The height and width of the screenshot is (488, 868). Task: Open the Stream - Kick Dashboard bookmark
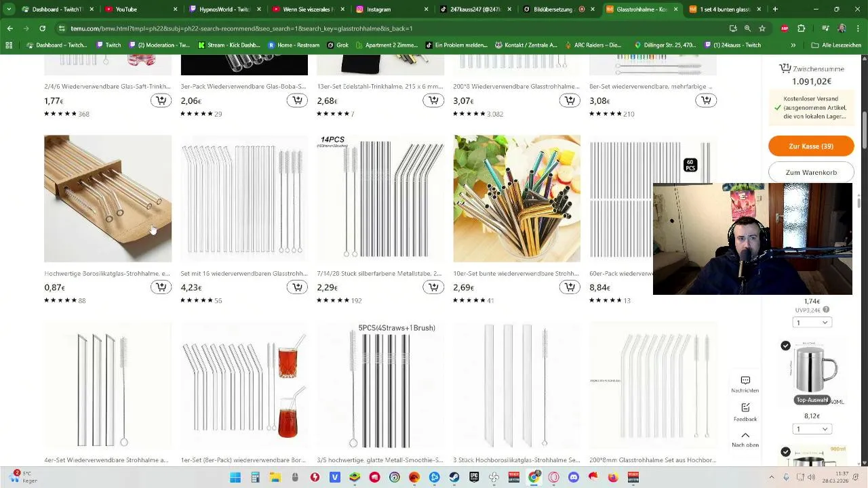[229, 45]
